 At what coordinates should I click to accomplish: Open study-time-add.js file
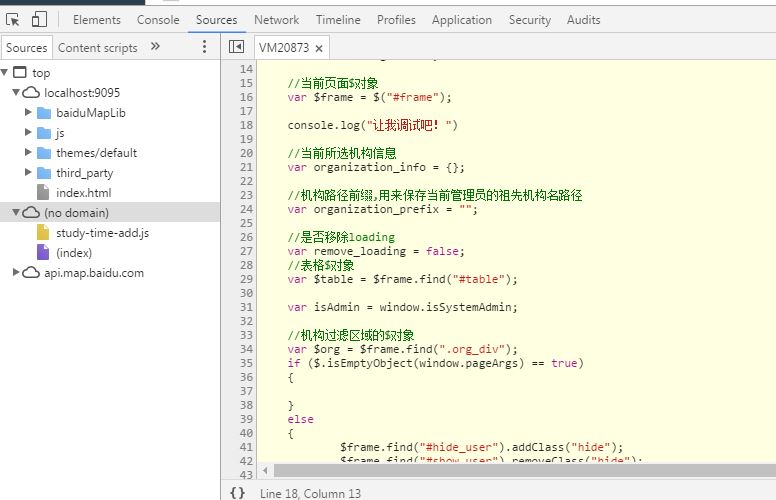[102, 233]
